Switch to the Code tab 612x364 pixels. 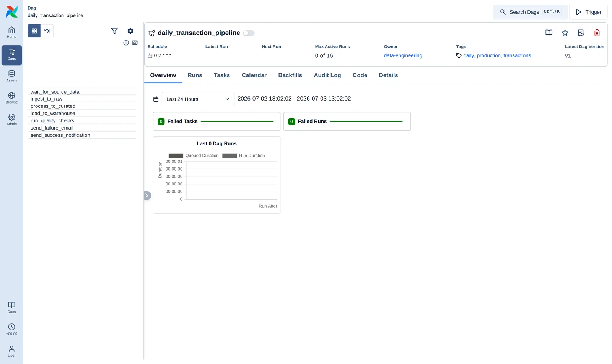click(x=360, y=75)
